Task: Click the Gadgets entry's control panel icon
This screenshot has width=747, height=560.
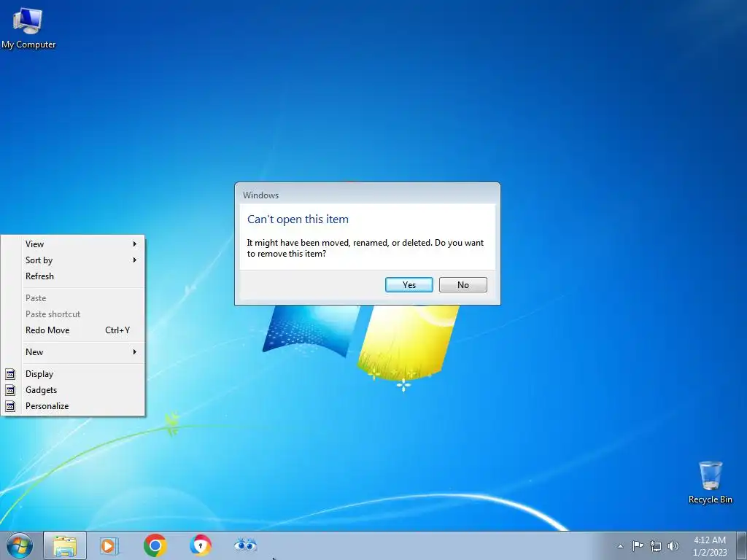Action: [10, 391]
